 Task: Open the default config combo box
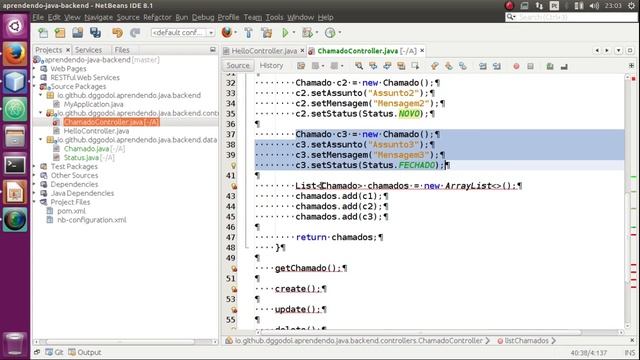point(182,33)
